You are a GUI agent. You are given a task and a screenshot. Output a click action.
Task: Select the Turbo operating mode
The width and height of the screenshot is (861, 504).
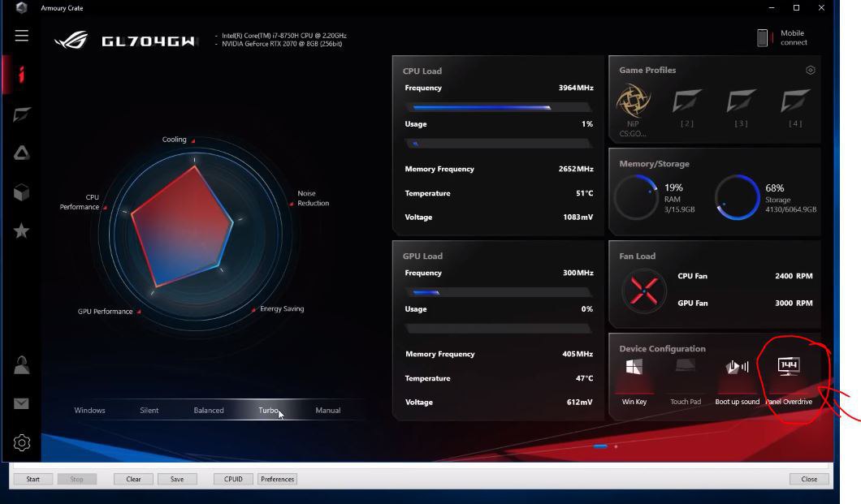pyautogui.click(x=269, y=410)
